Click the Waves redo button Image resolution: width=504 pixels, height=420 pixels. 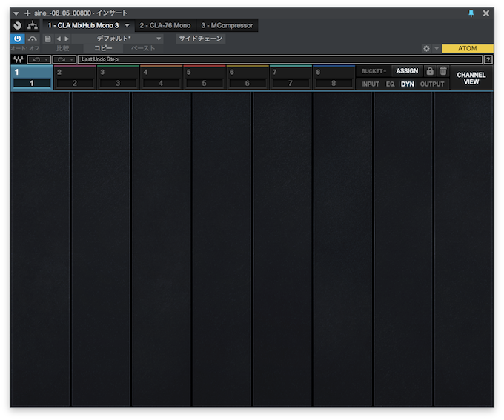(61, 60)
